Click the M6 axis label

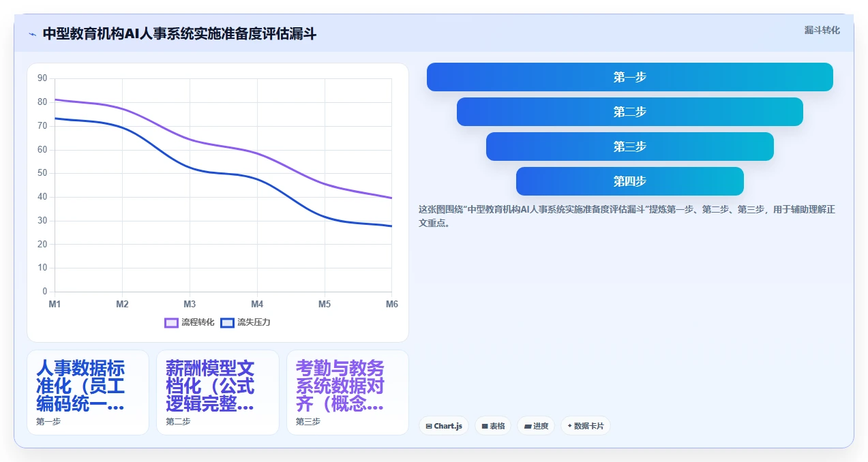[392, 304]
